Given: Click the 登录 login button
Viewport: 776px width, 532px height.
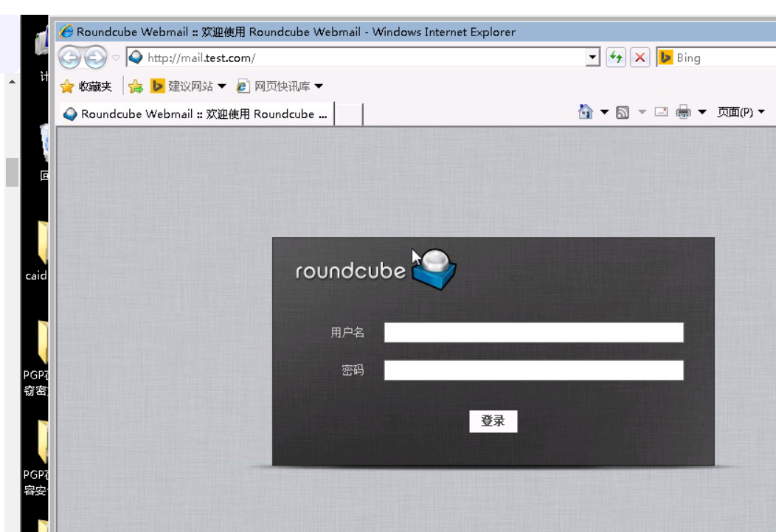Looking at the screenshot, I should click(493, 421).
